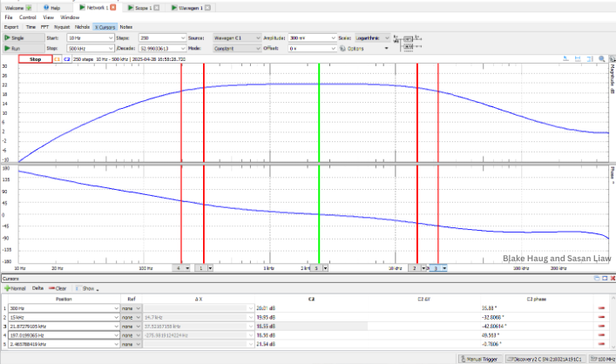Click the Discovery2 device status button
This screenshot has height=364, width=616.
pyautogui.click(x=545, y=359)
